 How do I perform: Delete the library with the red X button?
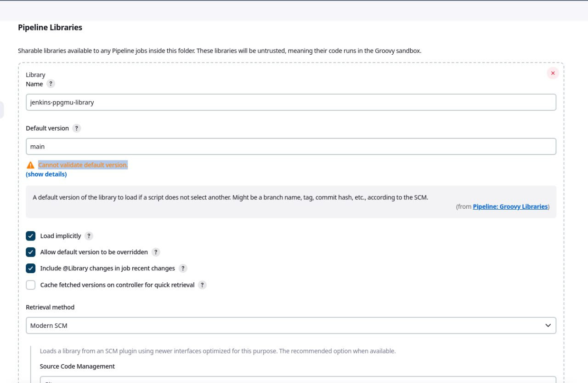[x=553, y=73]
